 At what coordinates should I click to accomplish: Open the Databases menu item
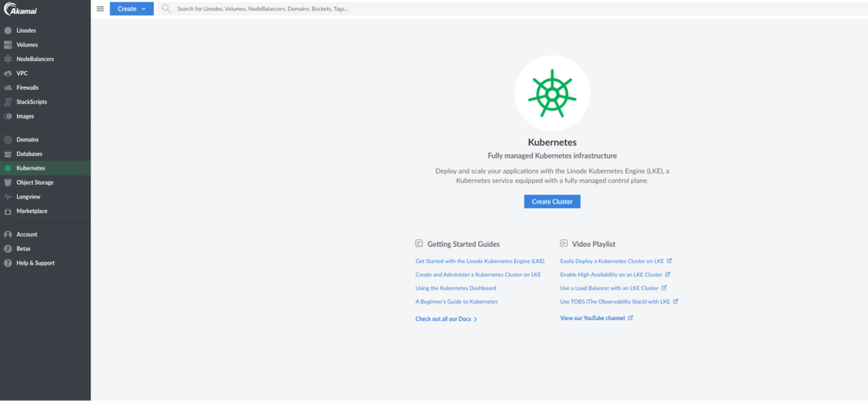click(29, 154)
